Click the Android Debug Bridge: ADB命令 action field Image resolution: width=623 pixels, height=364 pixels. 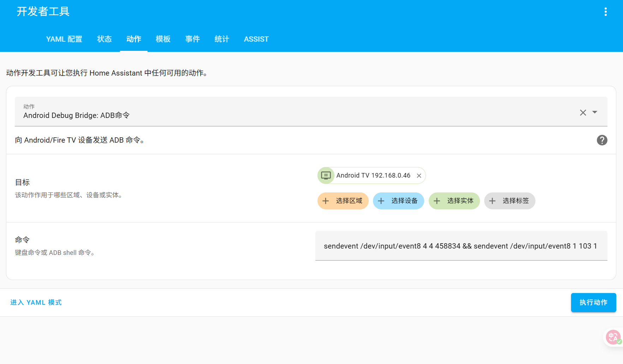pyautogui.click(x=311, y=112)
